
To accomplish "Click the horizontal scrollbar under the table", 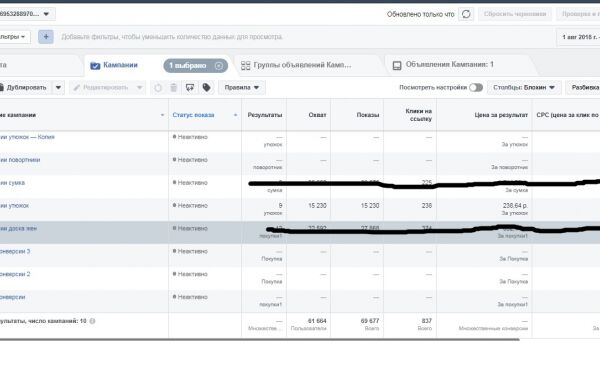I will 259,339.
